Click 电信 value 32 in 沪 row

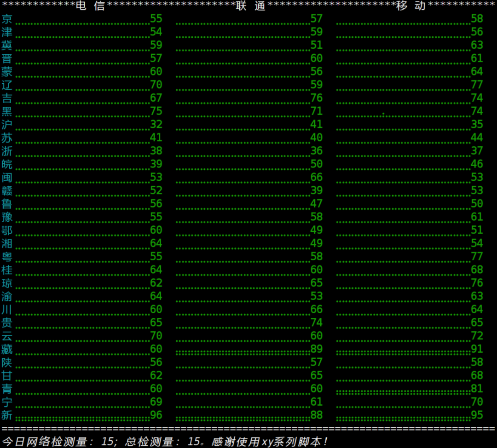coord(156,124)
